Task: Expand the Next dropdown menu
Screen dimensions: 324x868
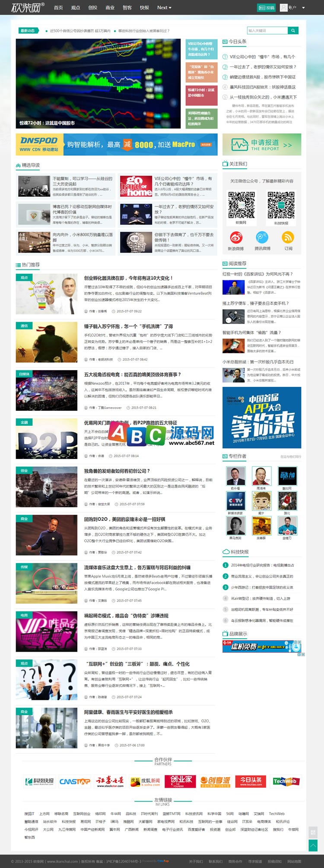Action: [x=164, y=8]
